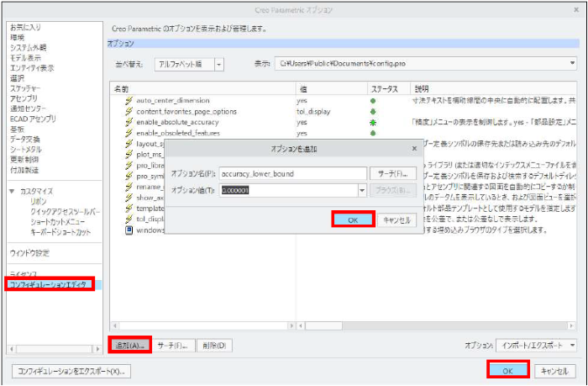The image size is (588, 386).
Task: Open キーボードショートカット customization page
Action: coord(60,232)
